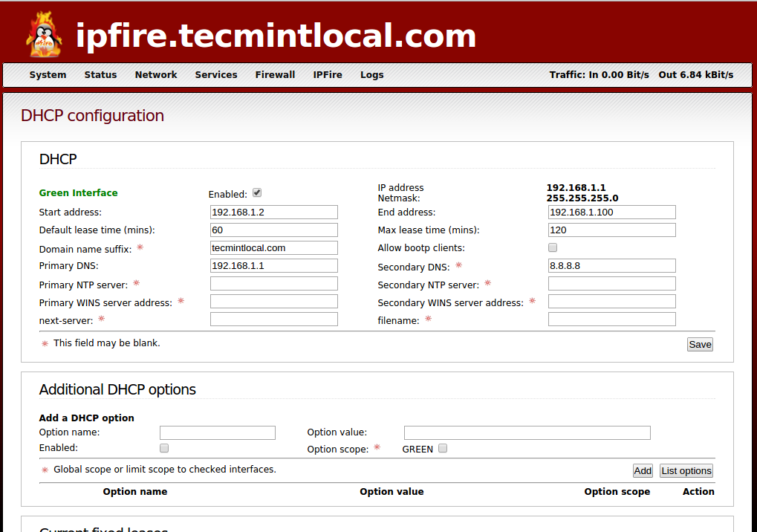757x532 pixels.
Task: Click the Netmask 255.255.255.0 value
Action: tap(582, 198)
